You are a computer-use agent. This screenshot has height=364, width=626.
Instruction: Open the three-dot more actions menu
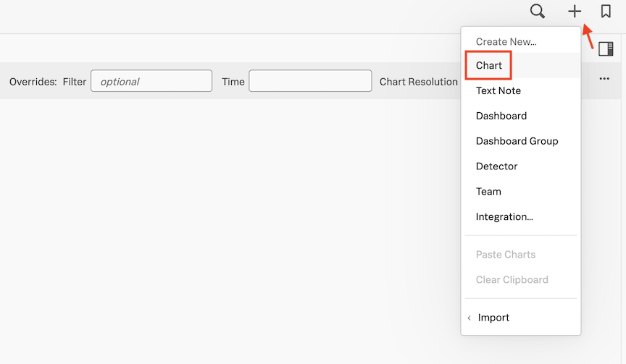click(x=604, y=79)
